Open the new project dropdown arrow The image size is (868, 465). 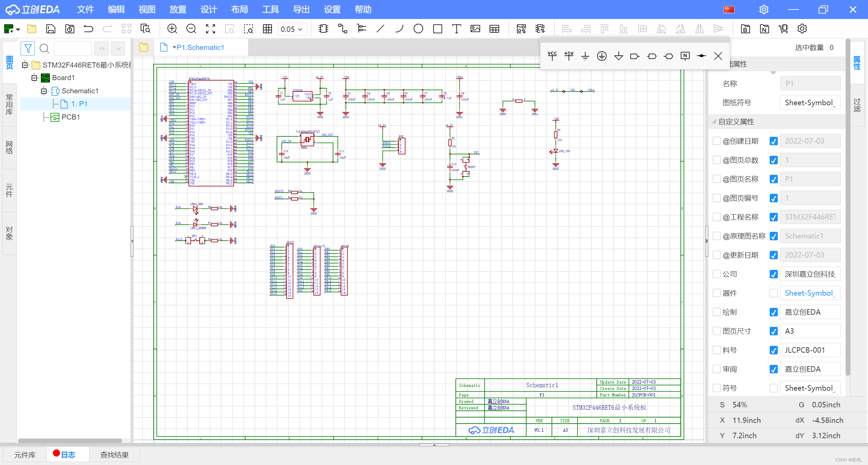[x=18, y=30]
